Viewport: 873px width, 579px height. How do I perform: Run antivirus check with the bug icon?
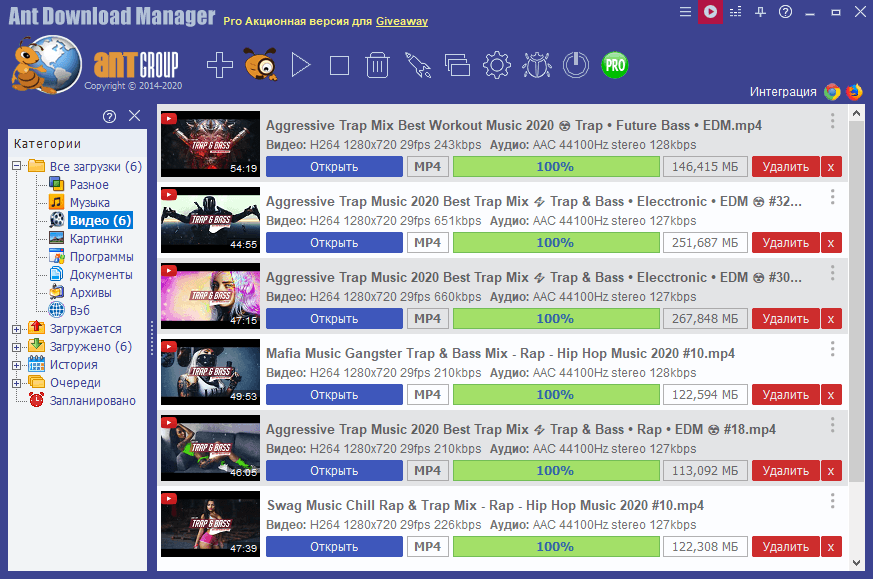click(x=536, y=65)
